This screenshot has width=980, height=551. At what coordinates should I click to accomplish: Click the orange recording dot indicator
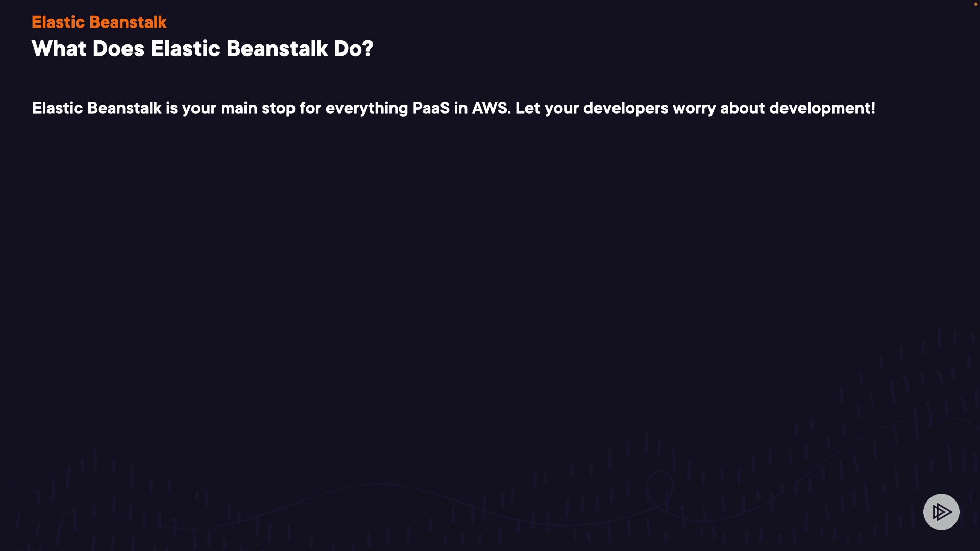(x=975, y=4)
